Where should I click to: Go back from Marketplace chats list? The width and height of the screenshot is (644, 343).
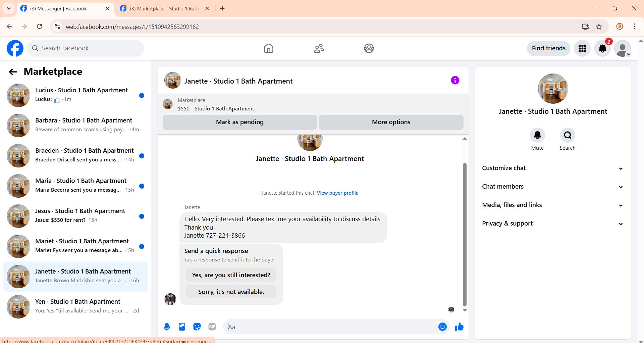[x=13, y=71]
